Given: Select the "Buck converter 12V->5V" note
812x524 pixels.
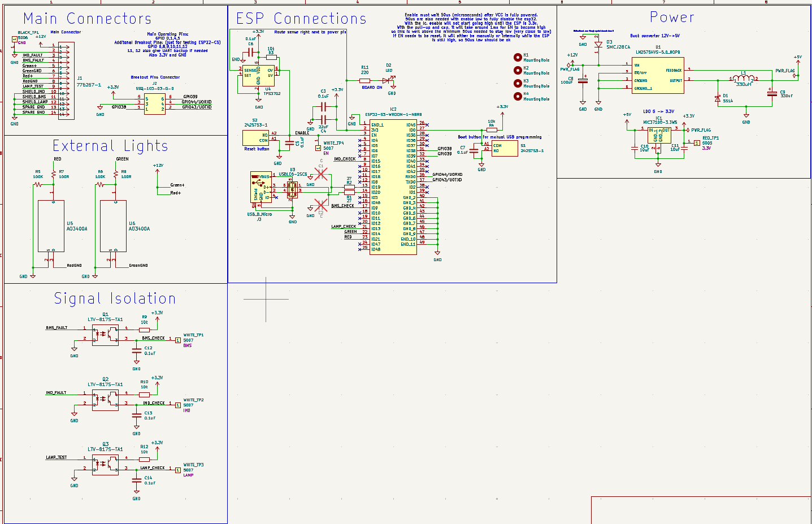Looking at the screenshot, I should pyautogui.click(x=655, y=36).
